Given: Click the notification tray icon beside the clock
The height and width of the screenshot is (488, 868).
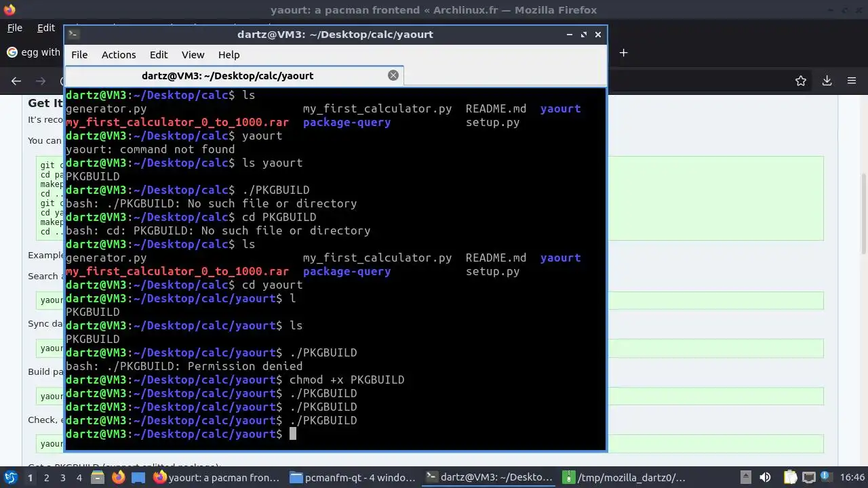Looking at the screenshot, I should [x=827, y=477].
